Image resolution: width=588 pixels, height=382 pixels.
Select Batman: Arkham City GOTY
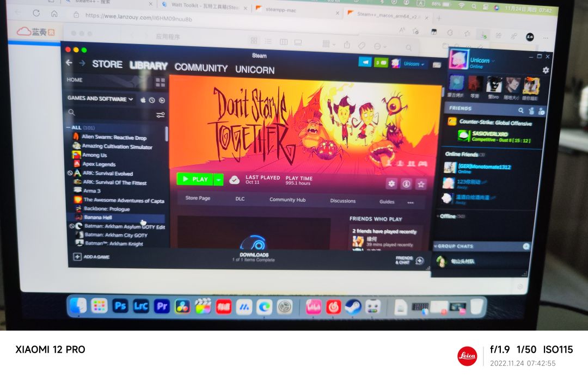[115, 235]
